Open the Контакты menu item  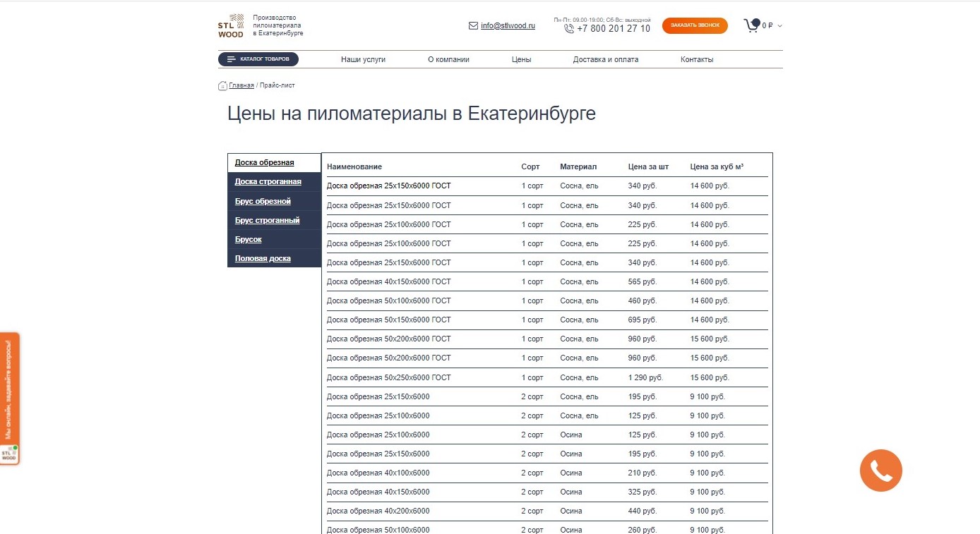[x=697, y=59]
